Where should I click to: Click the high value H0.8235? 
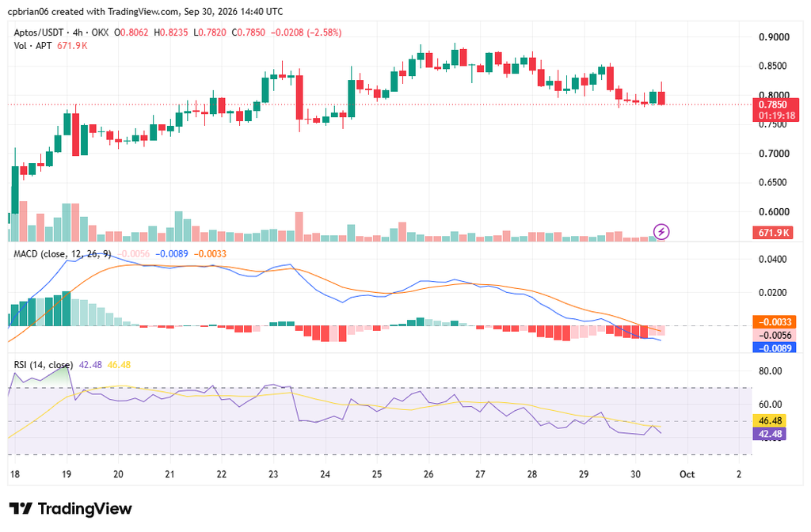(171, 32)
